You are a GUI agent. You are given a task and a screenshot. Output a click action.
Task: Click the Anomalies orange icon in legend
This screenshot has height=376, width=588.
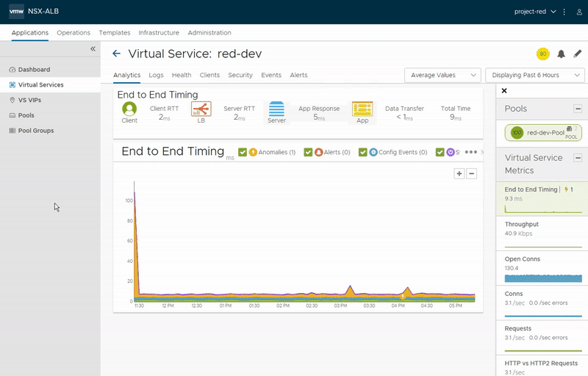(x=253, y=152)
